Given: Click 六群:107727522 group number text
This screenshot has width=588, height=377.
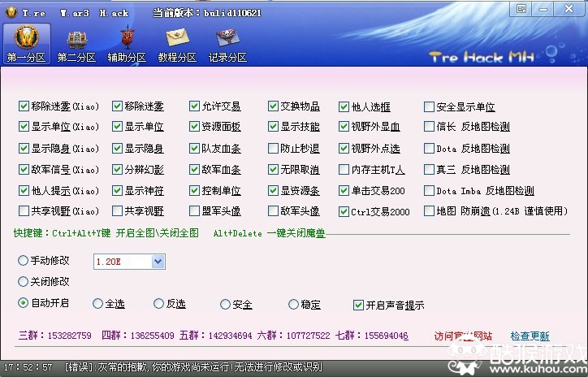Looking at the screenshot, I should pyautogui.click(x=294, y=335).
